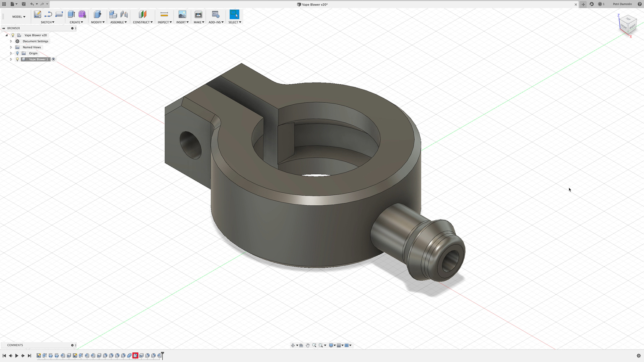Image resolution: width=644 pixels, height=362 pixels.
Task: Click the Offset Plane construct icon
Action: tap(143, 15)
